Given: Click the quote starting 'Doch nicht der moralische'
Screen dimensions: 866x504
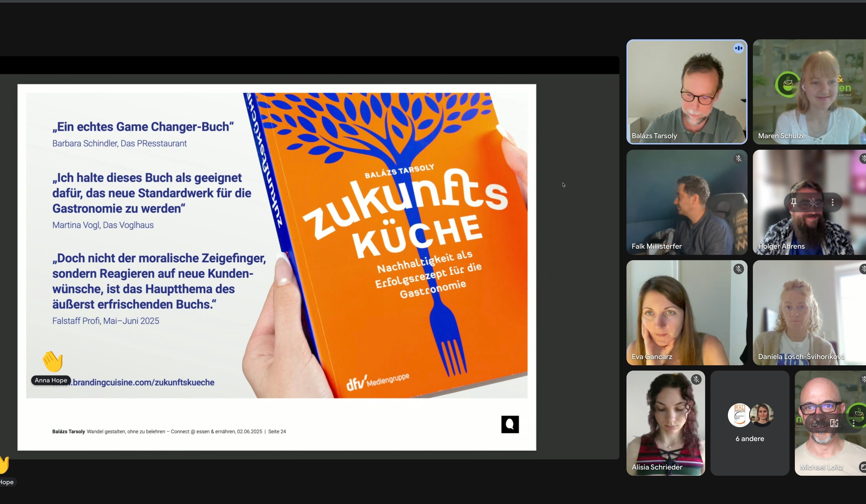Looking at the screenshot, I should click(159, 281).
